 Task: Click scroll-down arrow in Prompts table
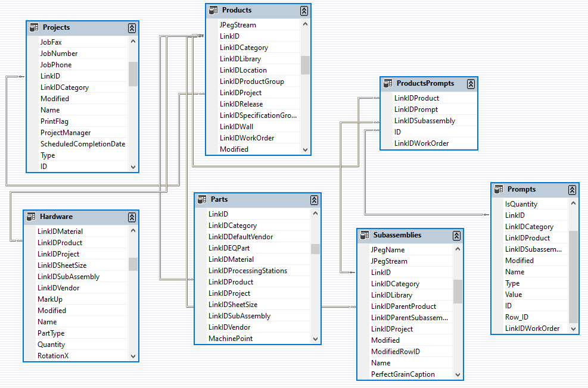(573, 329)
